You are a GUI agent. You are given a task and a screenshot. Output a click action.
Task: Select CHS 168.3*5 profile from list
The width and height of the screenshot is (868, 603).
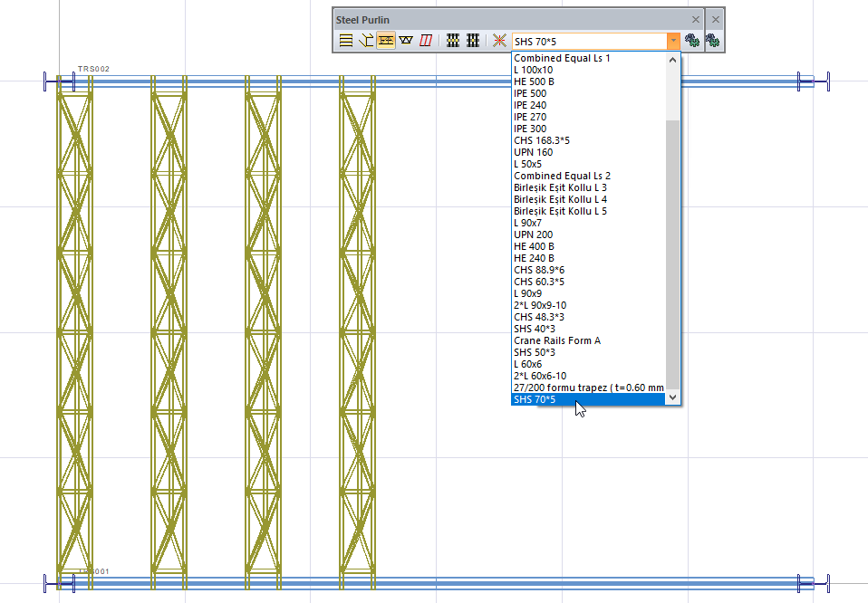pyautogui.click(x=542, y=140)
